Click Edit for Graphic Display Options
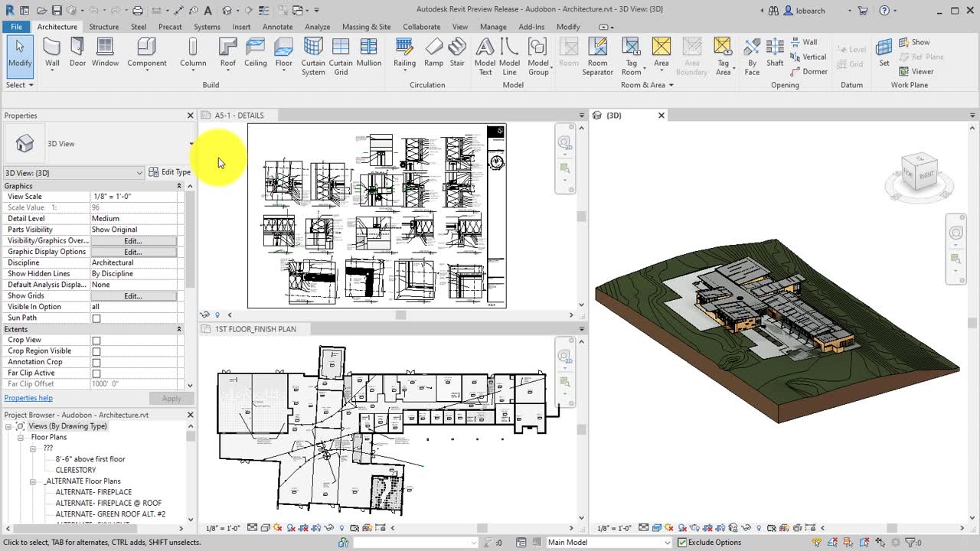The height and width of the screenshot is (551, 980). [x=133, y=252]
